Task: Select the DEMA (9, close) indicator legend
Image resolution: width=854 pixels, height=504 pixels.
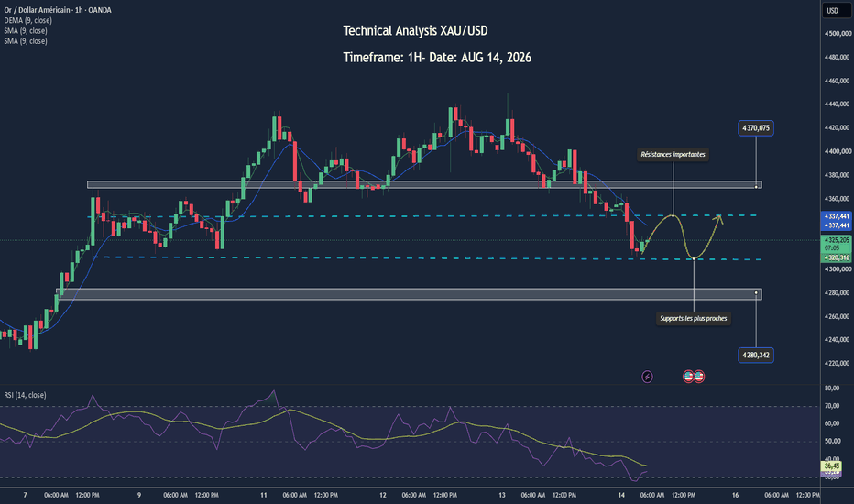Action: point(27,20)
